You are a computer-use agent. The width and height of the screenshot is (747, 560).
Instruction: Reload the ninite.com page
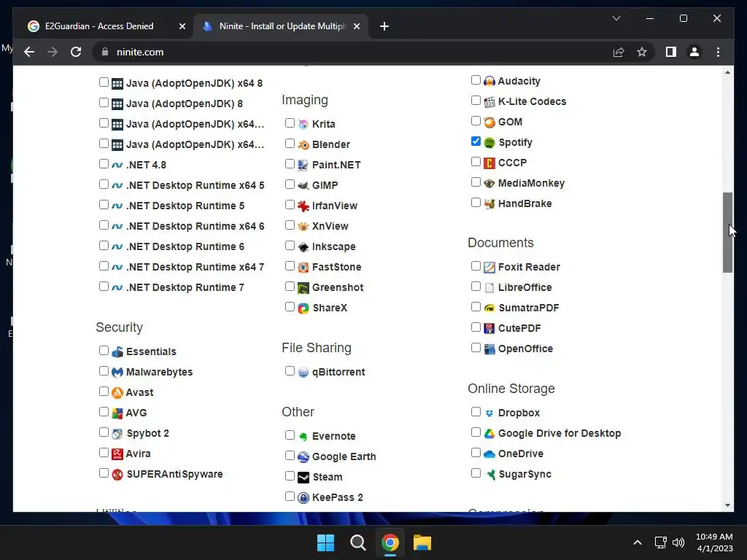click(76, 52)
